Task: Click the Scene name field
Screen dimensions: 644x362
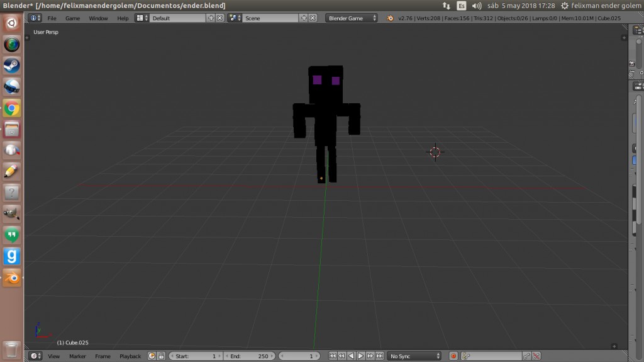Action: click(270, 18)
